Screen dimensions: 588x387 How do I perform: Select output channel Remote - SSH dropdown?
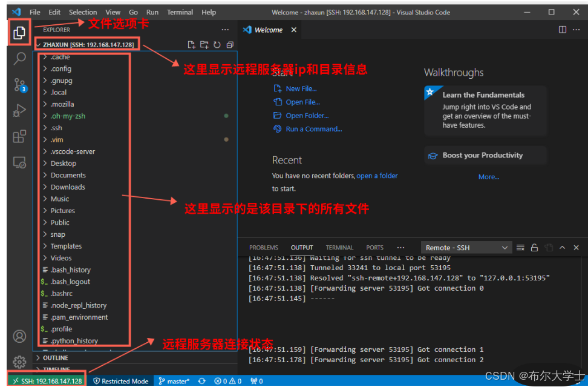[x=466, y=248]
